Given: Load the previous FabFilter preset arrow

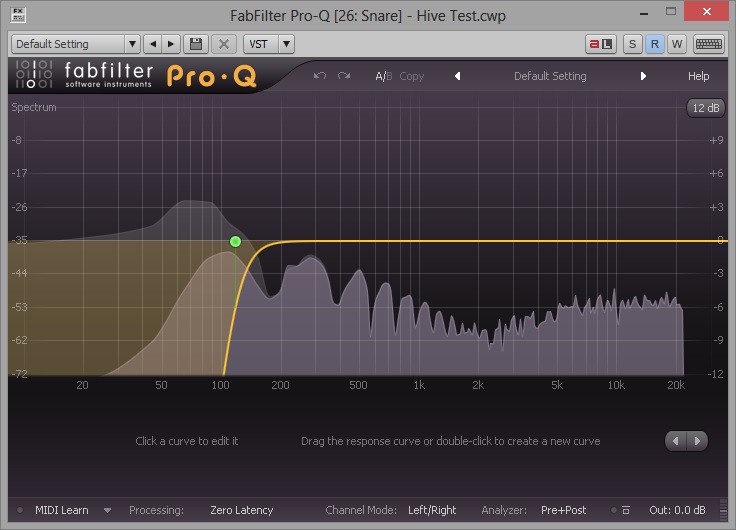Looking at the screenshot, I should (x=457, y=76).
